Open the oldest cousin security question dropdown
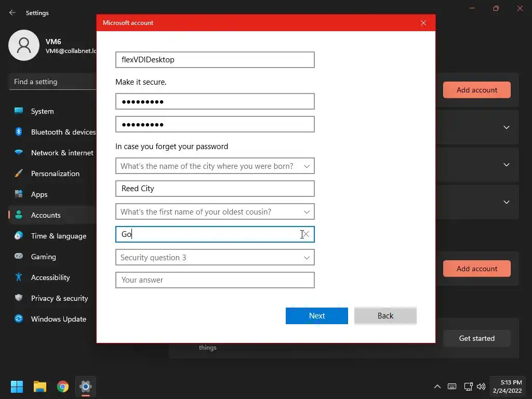This screenshot has height=399, width=532. tap(215, 212)
